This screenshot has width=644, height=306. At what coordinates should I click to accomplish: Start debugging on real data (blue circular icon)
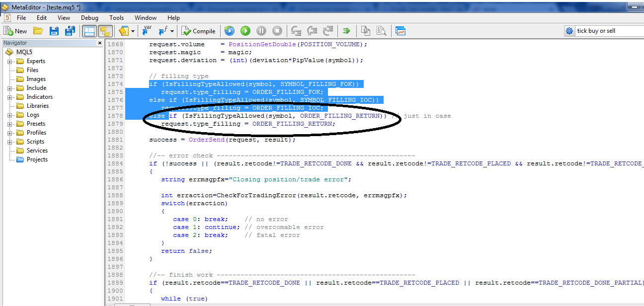tap(229, 31)
